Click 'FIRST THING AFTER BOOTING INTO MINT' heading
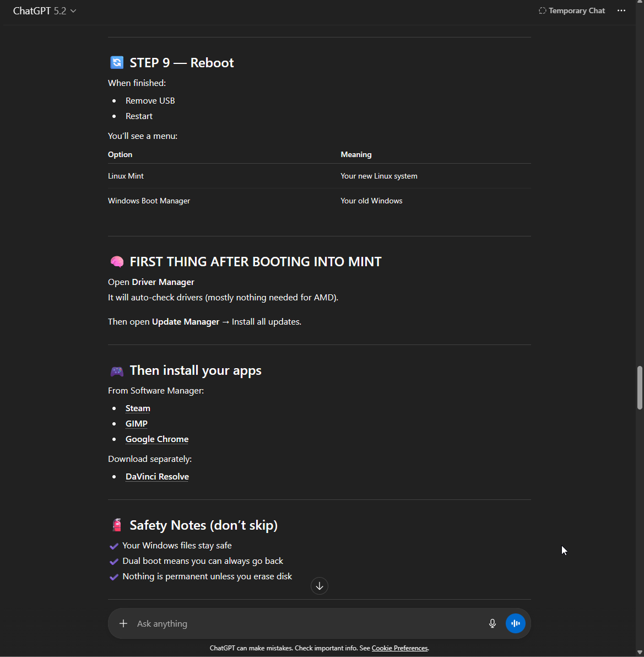 [256, 262]
